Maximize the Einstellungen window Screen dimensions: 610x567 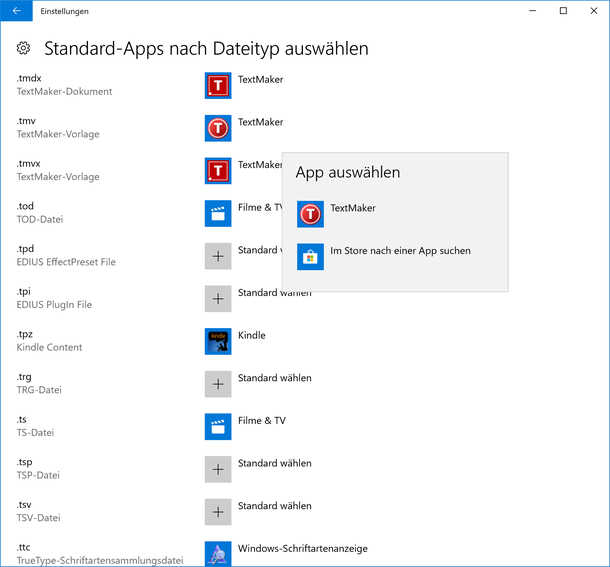563,11
